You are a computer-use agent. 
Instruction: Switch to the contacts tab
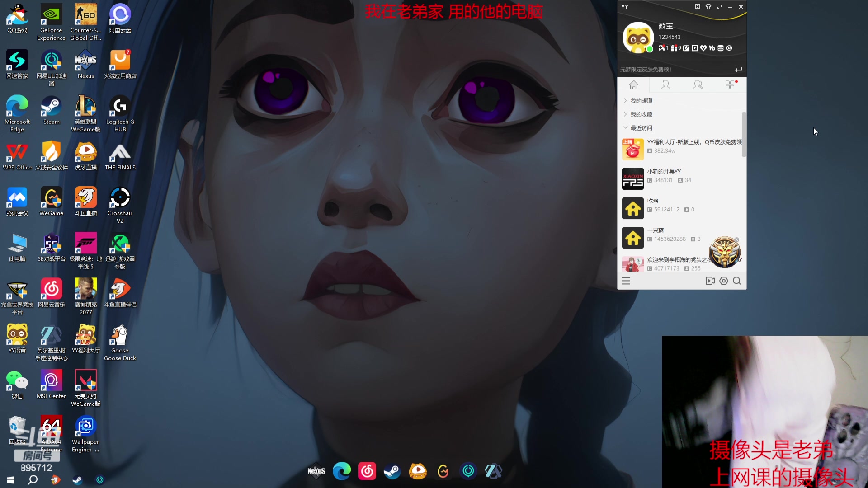(x=665, y=85)
